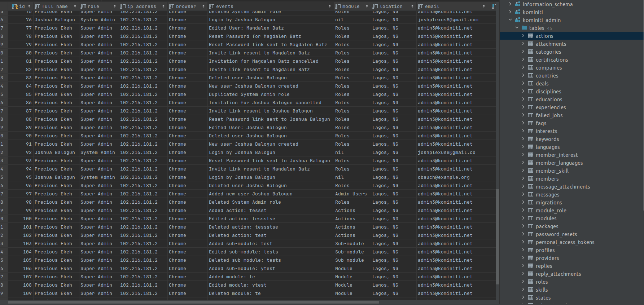Viewport: 644px width, 305px height.
Task: Select the Admin Users module cell
Action: pos(351,194)
